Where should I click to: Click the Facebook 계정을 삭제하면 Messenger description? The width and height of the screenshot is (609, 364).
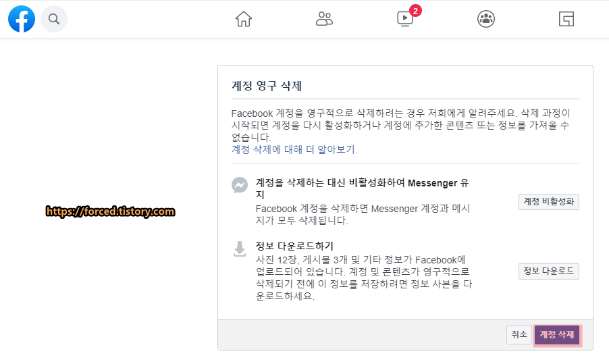coord(363,215)
